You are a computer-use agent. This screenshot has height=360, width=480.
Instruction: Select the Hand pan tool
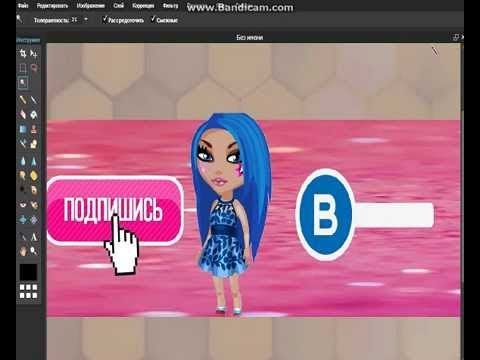tap(23, 251)
